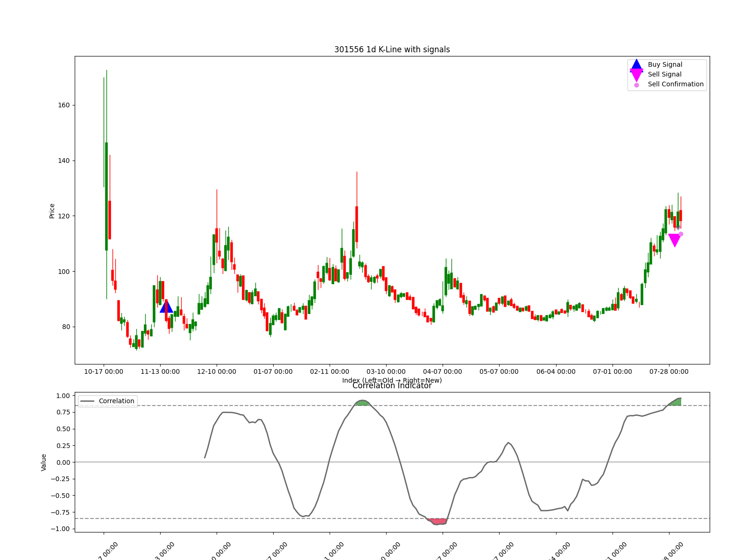This screenshot has width=747, height=560.
Task: Click the "04-07 00:00" date tick label
Action: pos(443,371)
